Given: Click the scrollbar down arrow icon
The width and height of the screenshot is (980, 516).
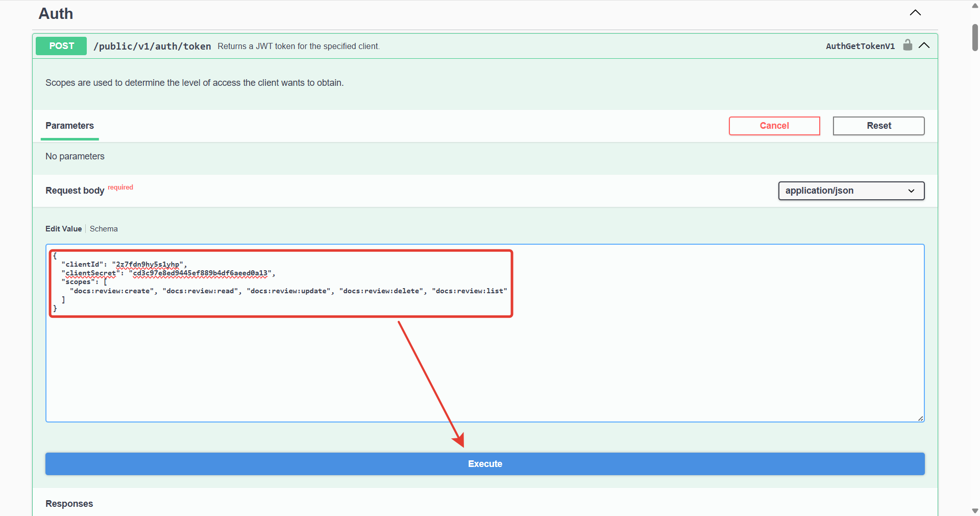Looking at the screenshot, I should (x=974, y=511).
